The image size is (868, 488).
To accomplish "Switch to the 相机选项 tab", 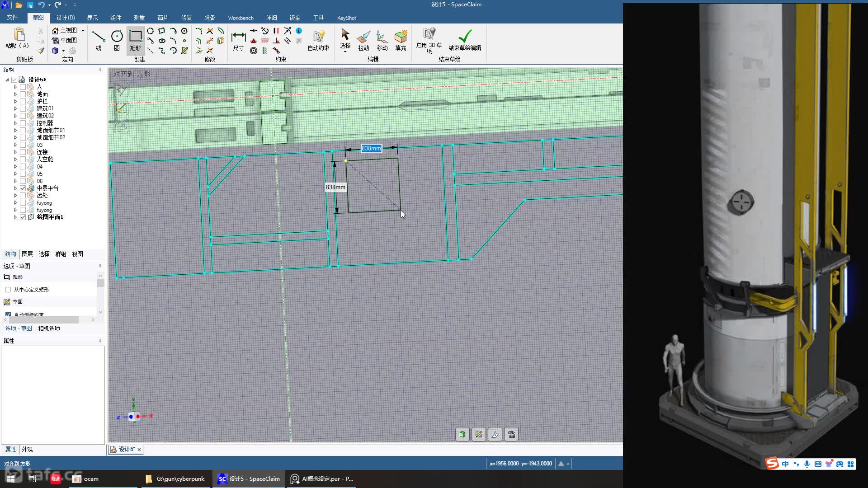I will click(49, 328).
